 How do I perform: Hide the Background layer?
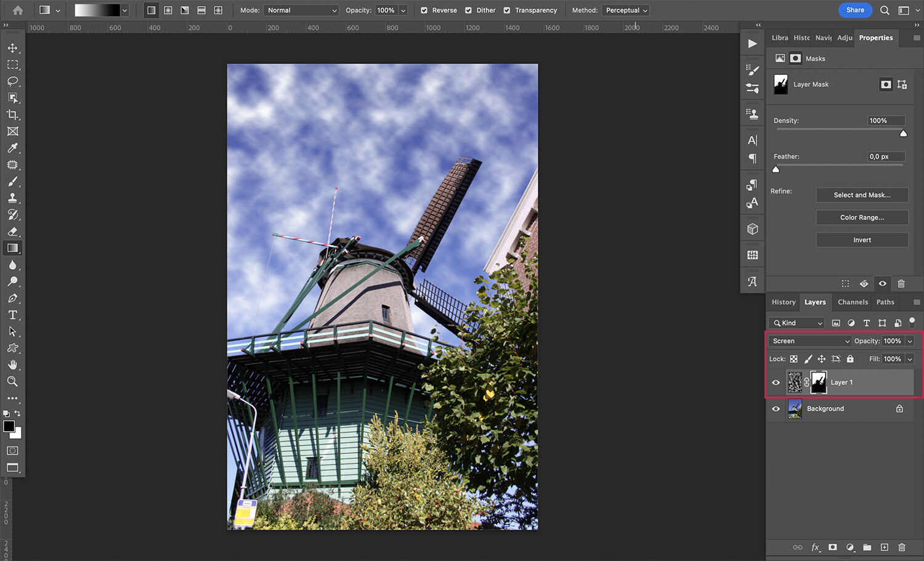point(776,408)
